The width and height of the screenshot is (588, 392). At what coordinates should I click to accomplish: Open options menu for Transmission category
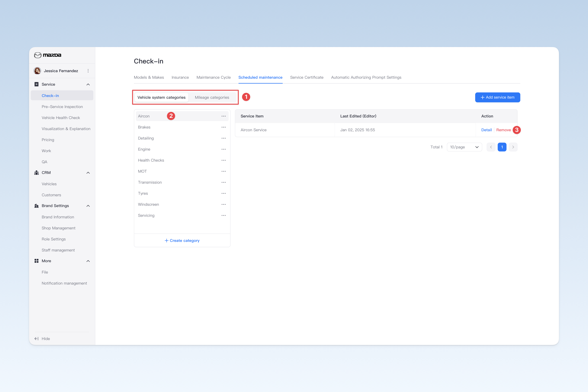[x=224, y=182]
